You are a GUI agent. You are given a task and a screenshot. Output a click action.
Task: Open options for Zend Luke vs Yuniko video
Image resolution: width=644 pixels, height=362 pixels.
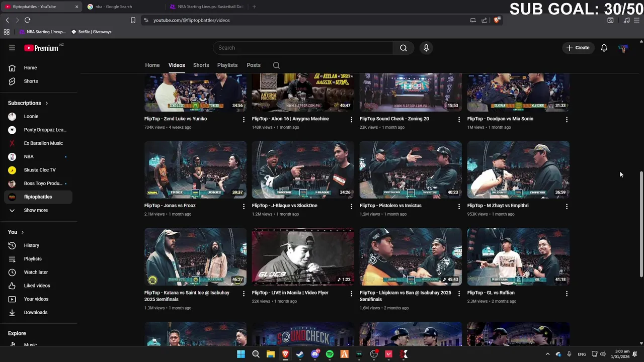(x=244, y=120)
